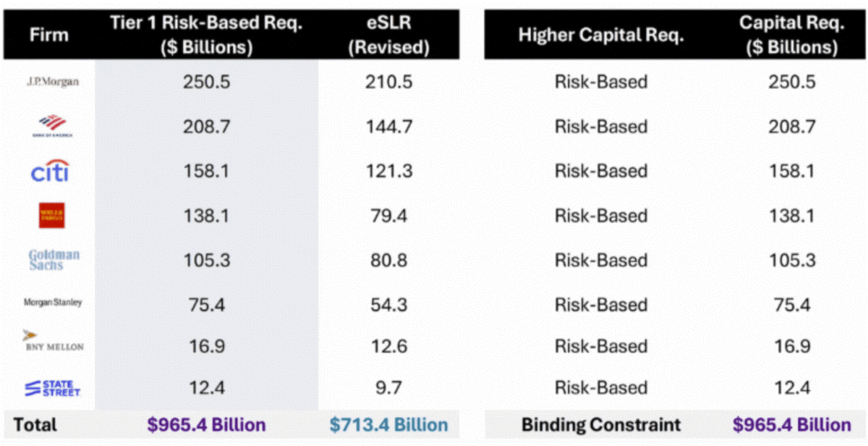Click the Firm column header

[x=48, y=35]
